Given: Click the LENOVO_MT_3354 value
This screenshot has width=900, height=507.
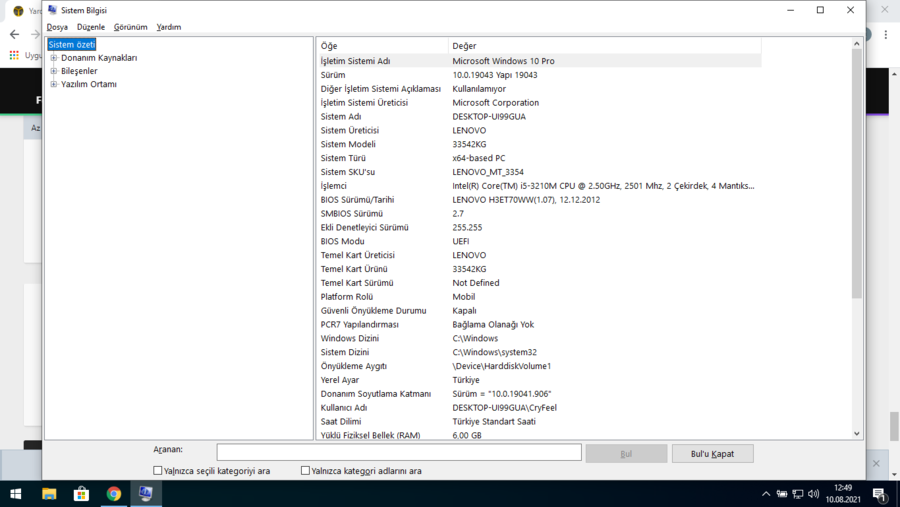Looking at the screenshot, I should 488,172.
